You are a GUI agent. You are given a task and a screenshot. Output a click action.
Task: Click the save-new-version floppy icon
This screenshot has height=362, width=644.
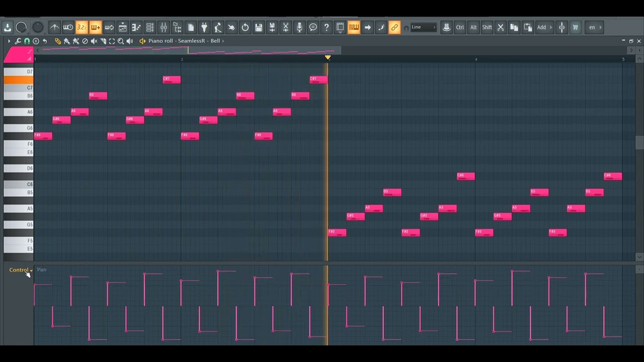coord(272,27)
